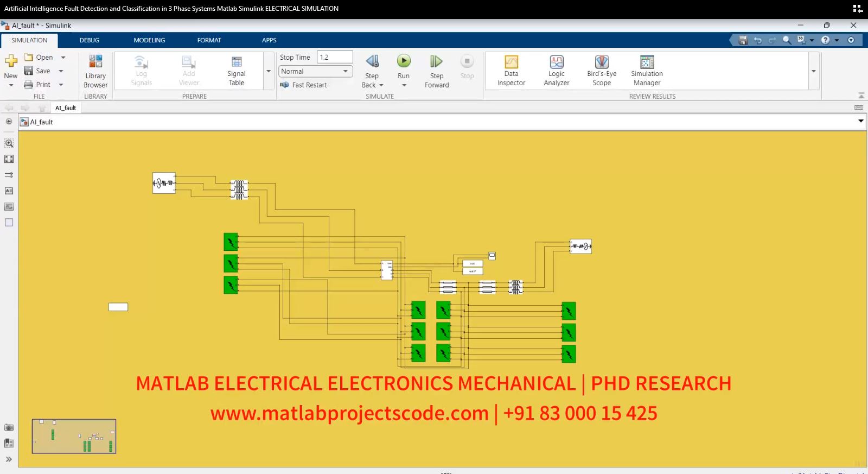Click the toolstrip search icon
Viewport: 868px width, 474px height.
787,40
